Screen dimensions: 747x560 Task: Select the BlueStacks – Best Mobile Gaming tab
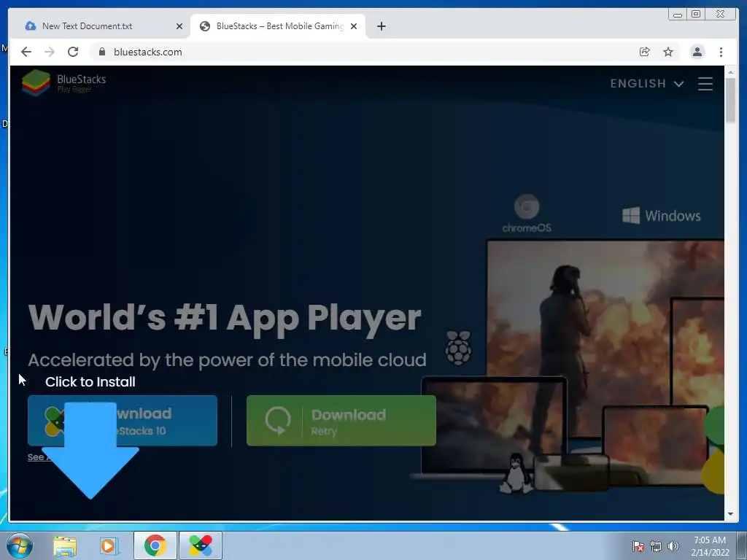point(278,26)
